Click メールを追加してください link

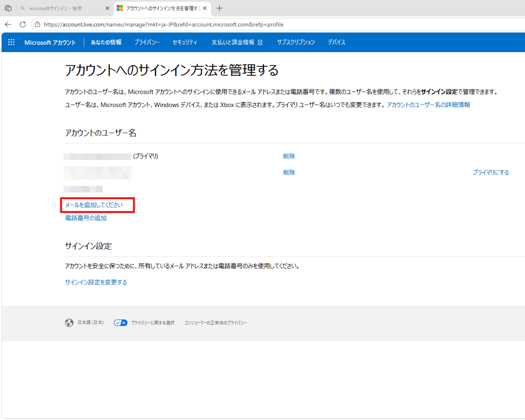(x=94, y=205)
